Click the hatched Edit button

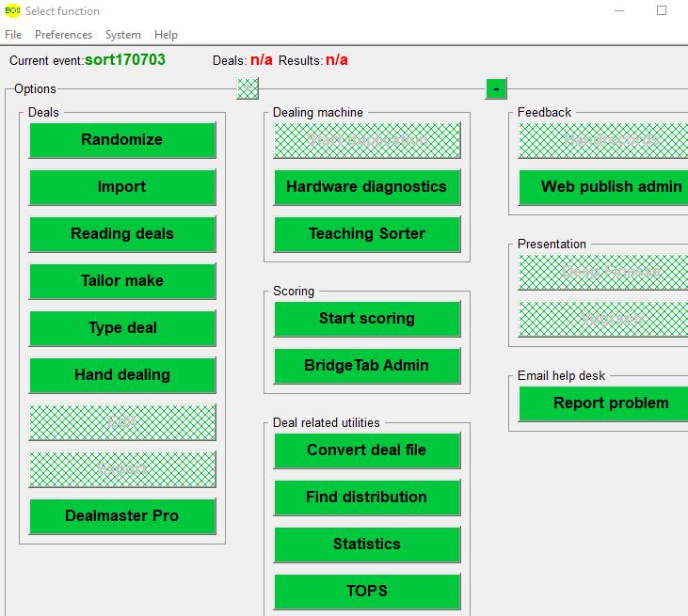(122, 422)
